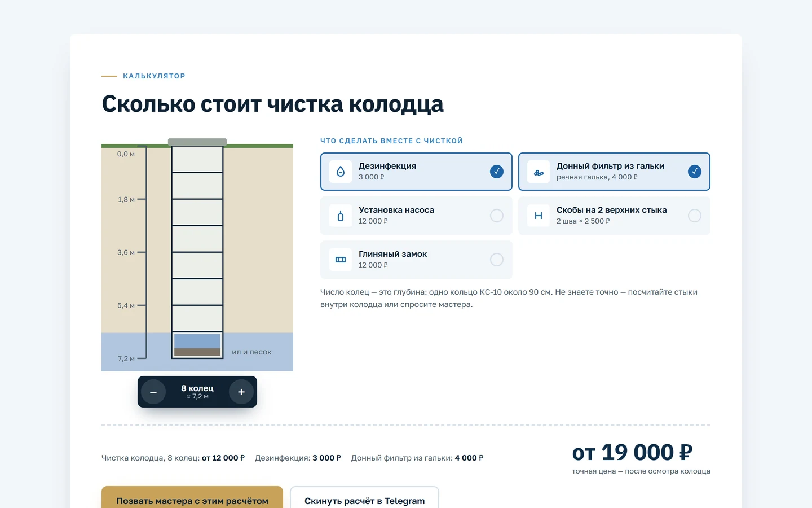Click 'Чистка колодца, 8 колец: от 12 000 ₽' summary
Screen dimensions: 812x508
pyautogui.click(x=173, y=458)
